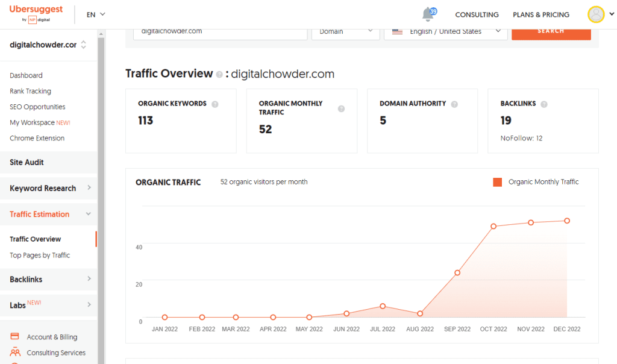
Task: Click the Domain Authority value 5
Action: coord(383,121)
